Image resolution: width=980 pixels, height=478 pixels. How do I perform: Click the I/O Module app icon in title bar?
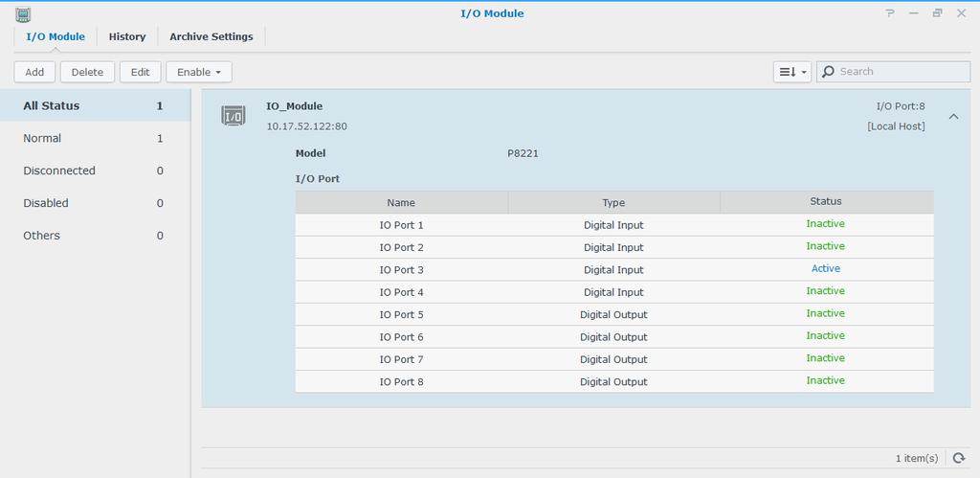tap(23, 14)
